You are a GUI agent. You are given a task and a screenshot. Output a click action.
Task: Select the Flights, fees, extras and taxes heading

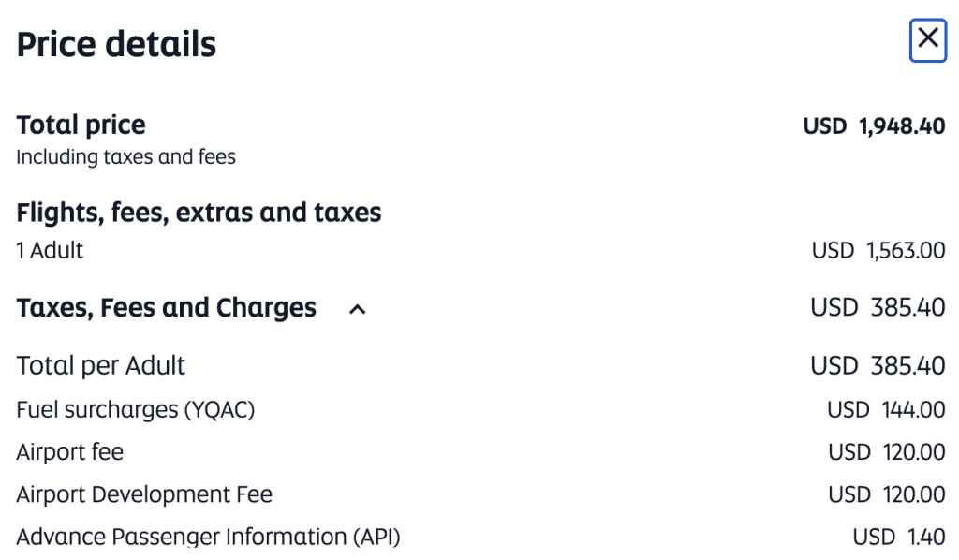click(x=199, y=213)
